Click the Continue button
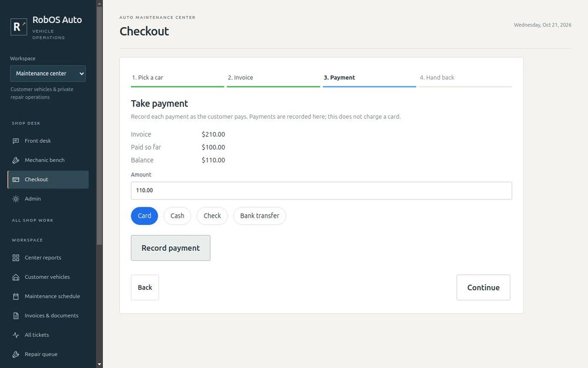Image resolution: width=588 pixels, height=368 pixels. coord(483,288)
